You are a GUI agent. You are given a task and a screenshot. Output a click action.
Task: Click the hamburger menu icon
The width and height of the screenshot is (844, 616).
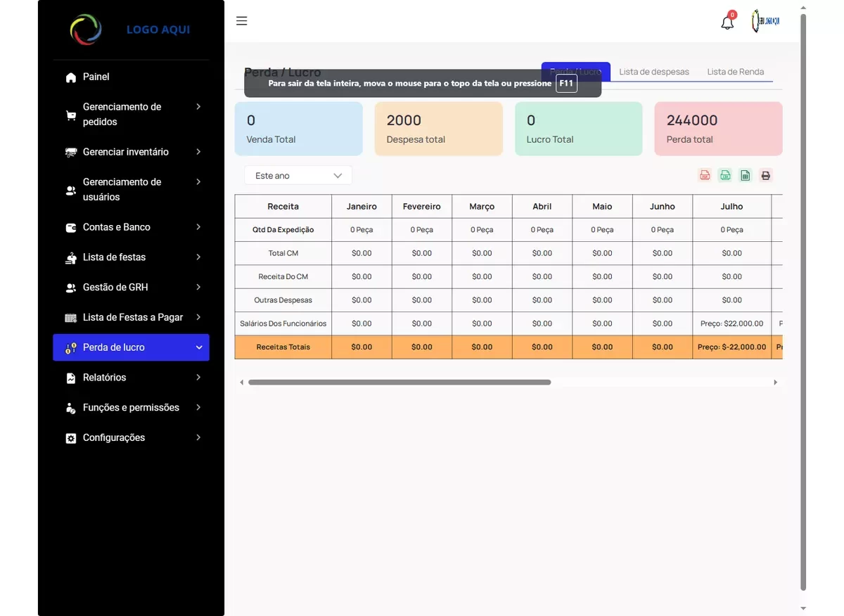click(x=241, y=21)
